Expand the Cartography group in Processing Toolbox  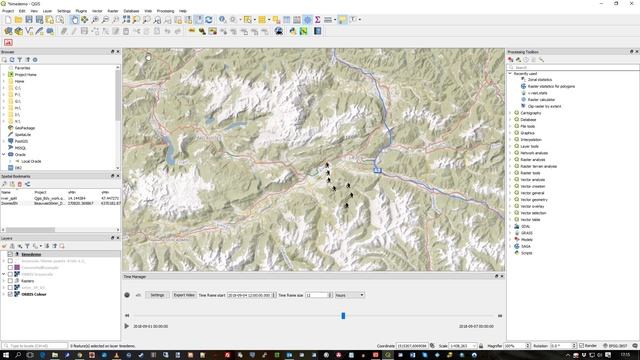[x=510, y=113]
